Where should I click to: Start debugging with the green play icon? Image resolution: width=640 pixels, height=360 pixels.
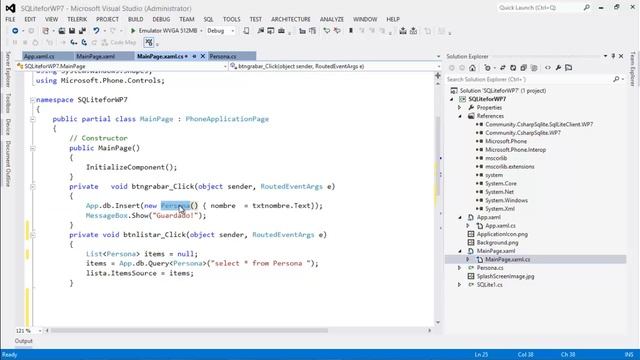coord(133,31)
